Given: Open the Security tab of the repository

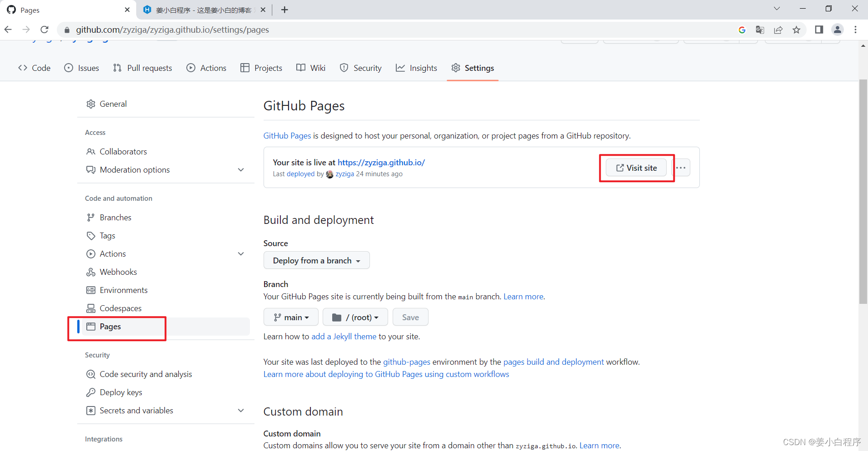Looking at the screenshot, I should (x=360, y=68).
